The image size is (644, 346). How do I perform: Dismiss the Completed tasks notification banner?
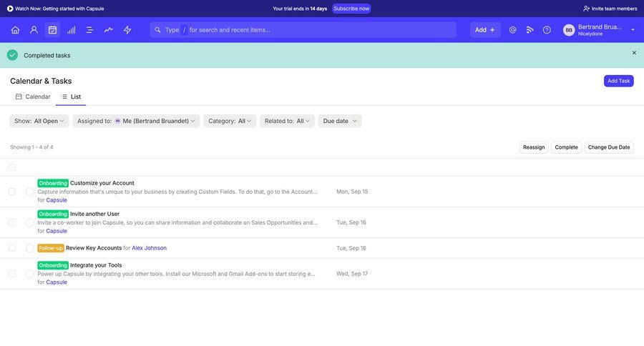[633, 53]
